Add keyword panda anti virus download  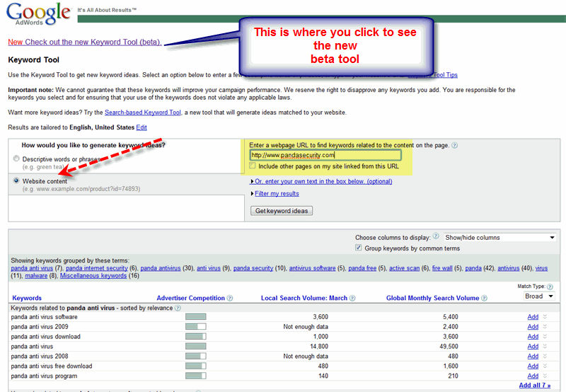(x=533, y=336)
